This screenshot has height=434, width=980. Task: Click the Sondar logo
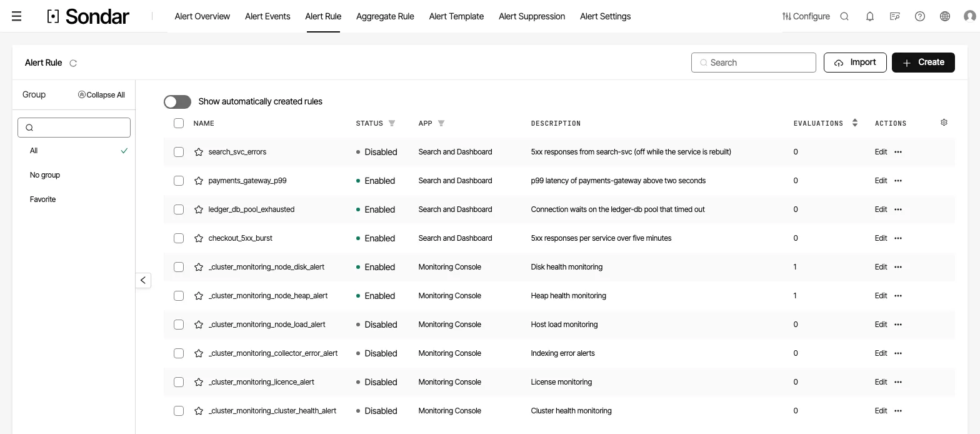[88, 17]
